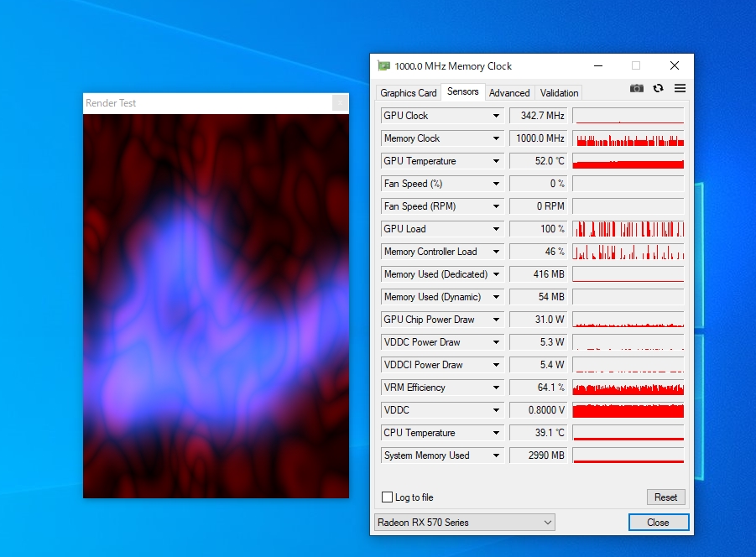The height and width of the screenshot is (557, 756).
Task: Click the VDDC history graph
Action: 628,410
